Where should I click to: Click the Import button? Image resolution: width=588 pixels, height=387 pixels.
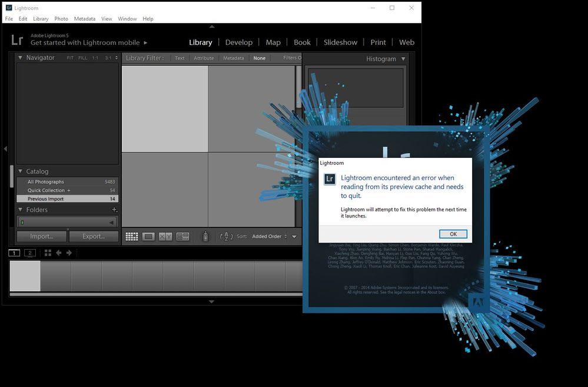point(42,236)
